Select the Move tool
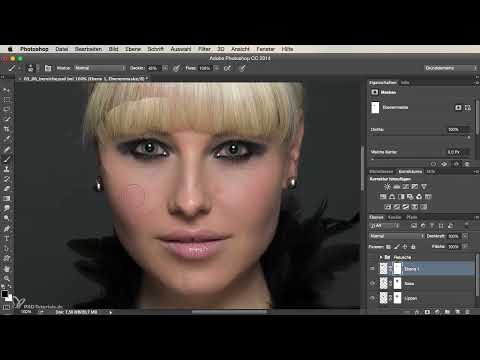Image resolution: width=480 pixels, height=360 pixels. tap(7, 90)
